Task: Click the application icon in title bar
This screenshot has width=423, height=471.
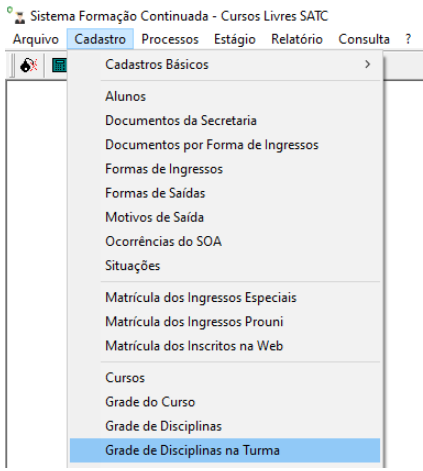Action: coord(20,17)
